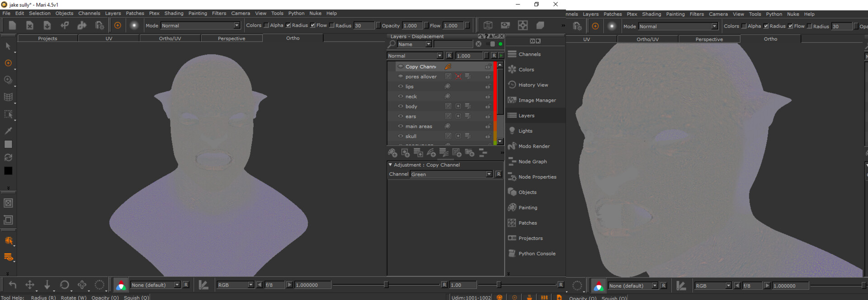Click the R reset button beside Channel Green
This screenshot has height=300, width=868.
[499, 174]
